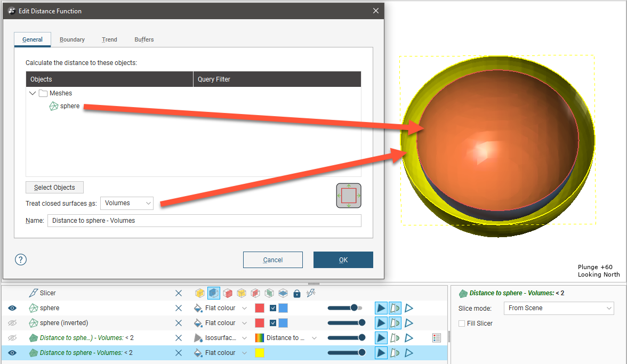Close the Edit Distance Function dialog
627x364 pixels.
pyautogui.click(x=375, y=11)
